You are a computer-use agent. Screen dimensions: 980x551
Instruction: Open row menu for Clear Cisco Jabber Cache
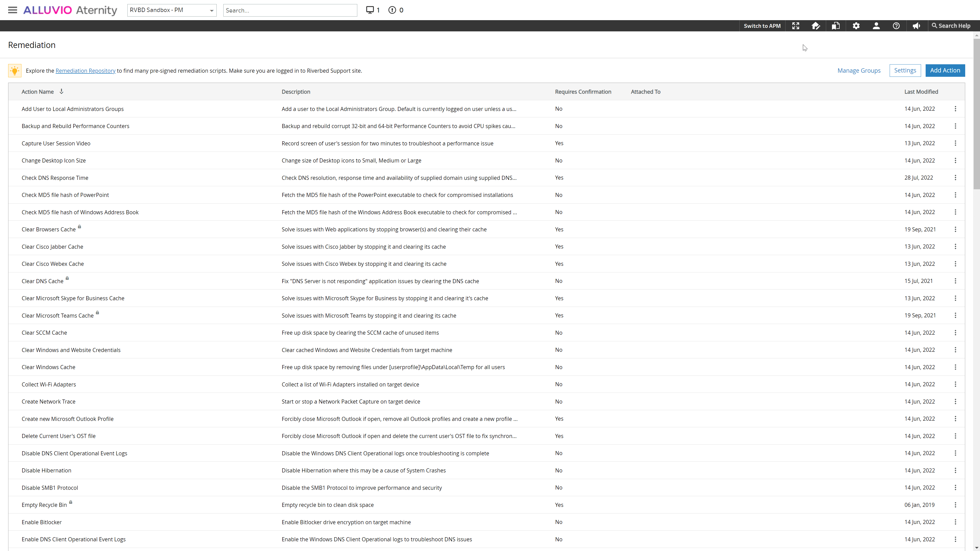click(955, 246)
